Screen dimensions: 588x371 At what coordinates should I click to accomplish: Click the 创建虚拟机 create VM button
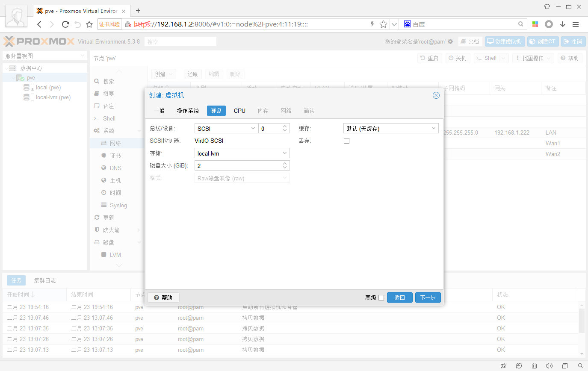505,41
